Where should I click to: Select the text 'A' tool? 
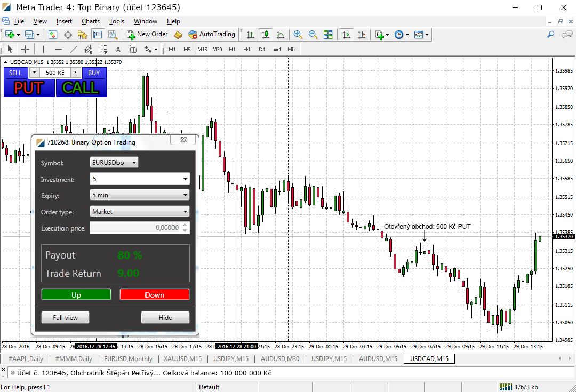[x=118, y=49]
